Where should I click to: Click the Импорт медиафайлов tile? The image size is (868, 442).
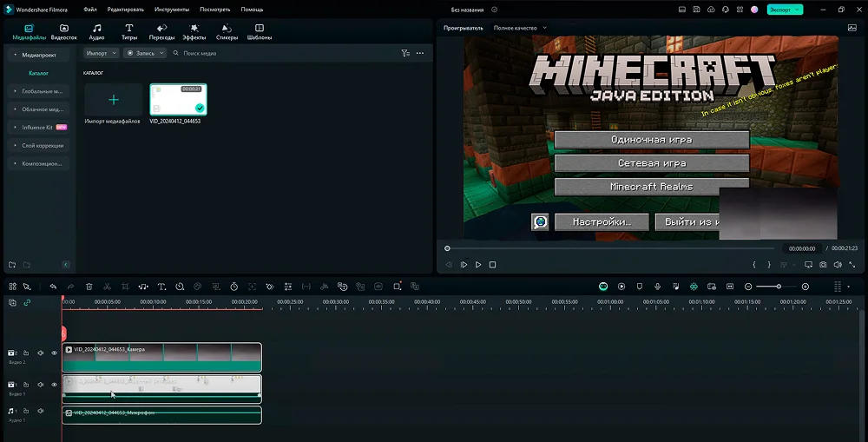(113, 100)
